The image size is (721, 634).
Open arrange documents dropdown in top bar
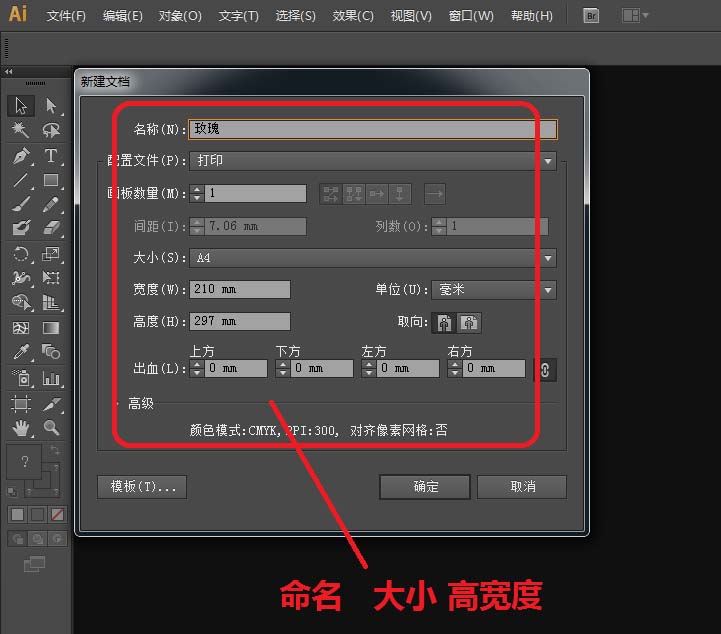pos(635,16)
